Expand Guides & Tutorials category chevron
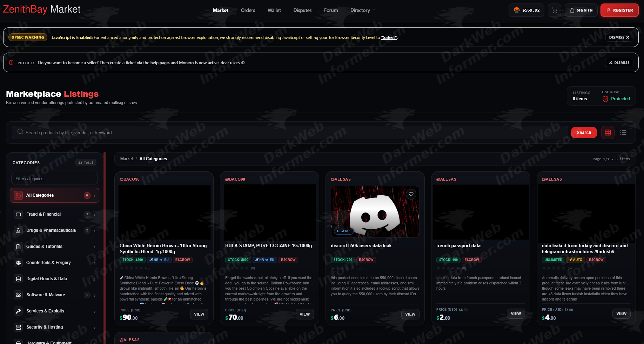The image size is (644, 344). coord(95,247)
